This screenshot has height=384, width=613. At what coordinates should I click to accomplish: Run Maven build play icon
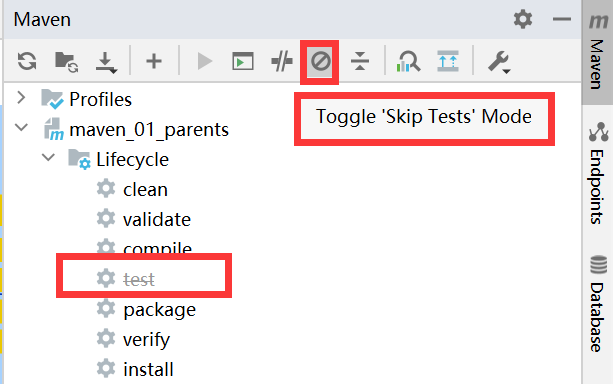[204, 61]
